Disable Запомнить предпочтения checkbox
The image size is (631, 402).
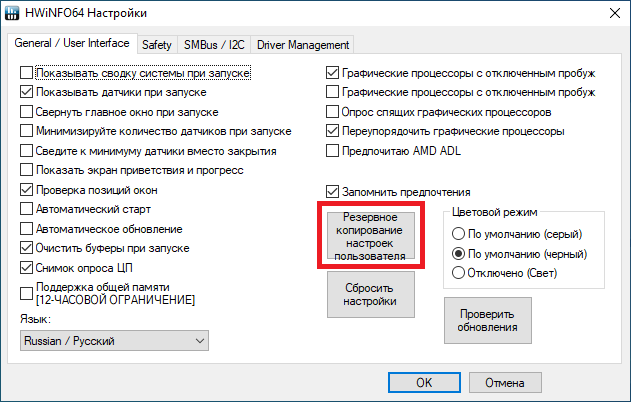334,191
